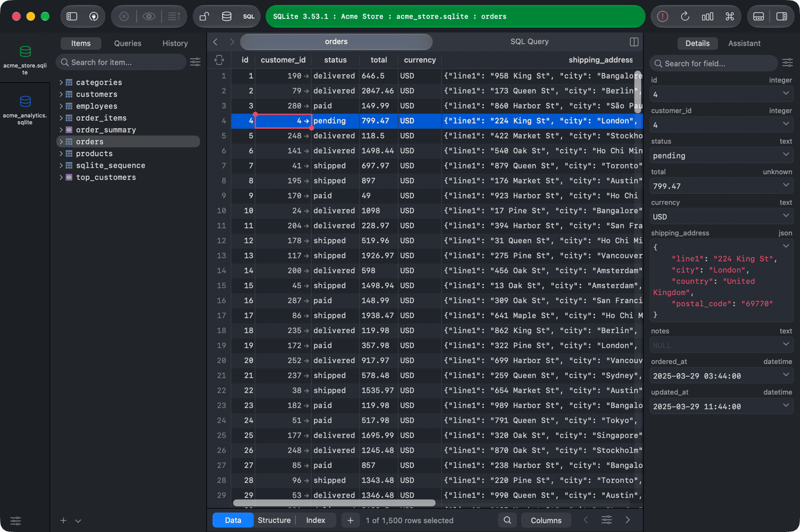800x532 pixels.
Task: Select the top_customers view in tree
Action: click(x=106, y=177)
